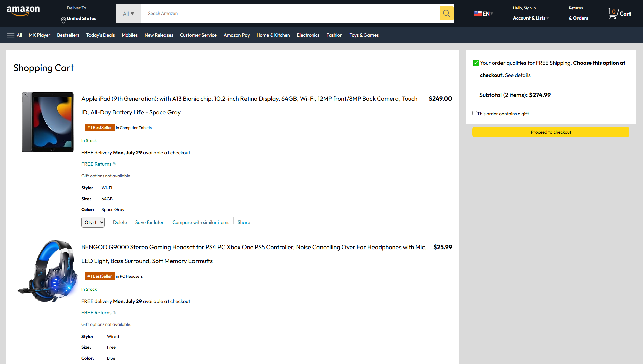Screen dimensions: 643x364
Task: Click FREE Returns info icon for iPad
Action: [114, 164]
